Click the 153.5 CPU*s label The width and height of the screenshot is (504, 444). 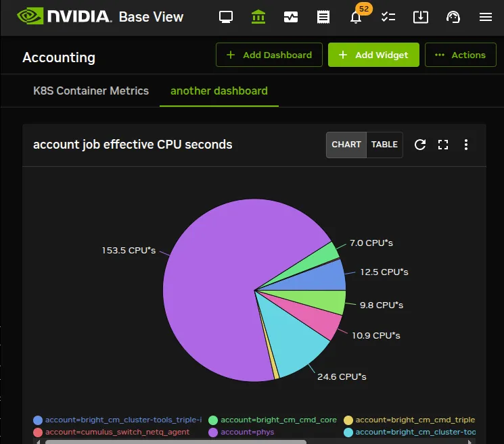point(129,251)
